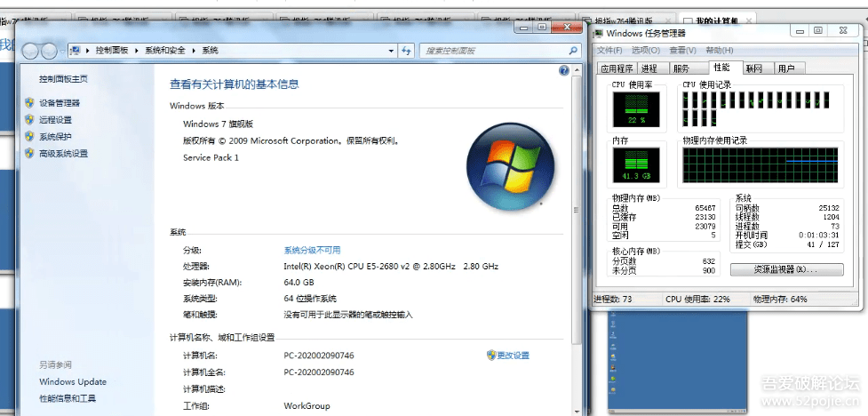The width and height of the screenshot is (868, 416).
Task: Click the 资源监视器(R)... button
Action: tap(786, 269)
